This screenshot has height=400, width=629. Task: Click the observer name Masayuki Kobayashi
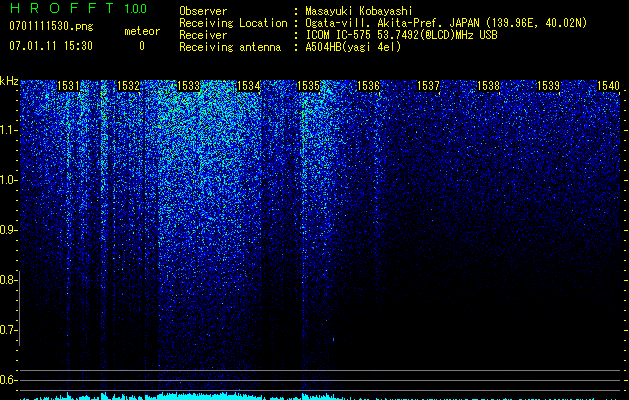pyautogui.click(x=358, y=11)
